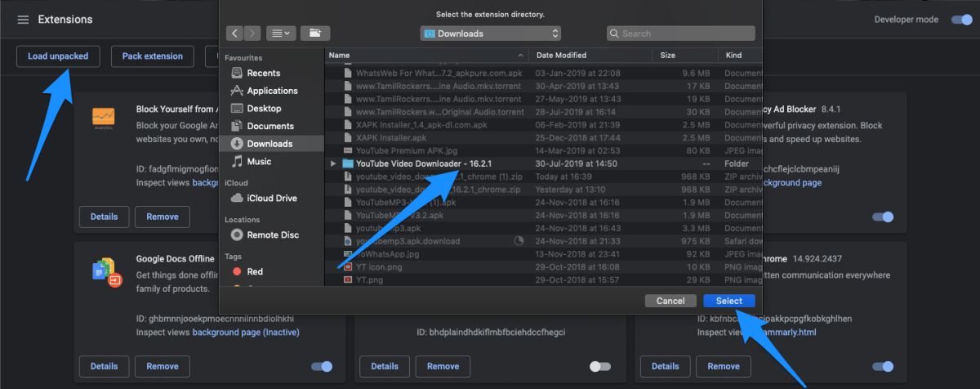Select the torrent dated 27-May-2019

pyautogui.click(x=544, y=99)
